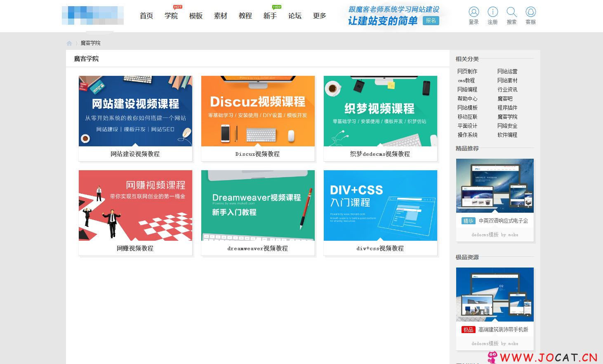
Task: Select 网页制作 category link
Action: point(467,71)
